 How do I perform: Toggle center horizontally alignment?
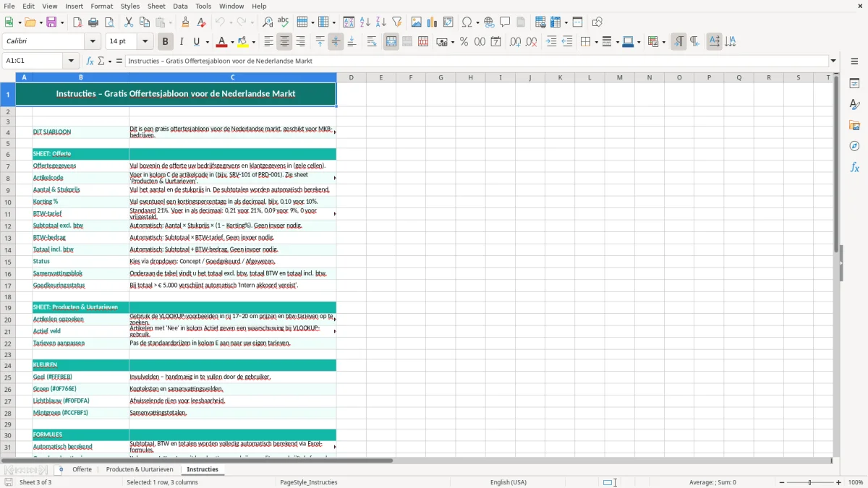point(284,42)
